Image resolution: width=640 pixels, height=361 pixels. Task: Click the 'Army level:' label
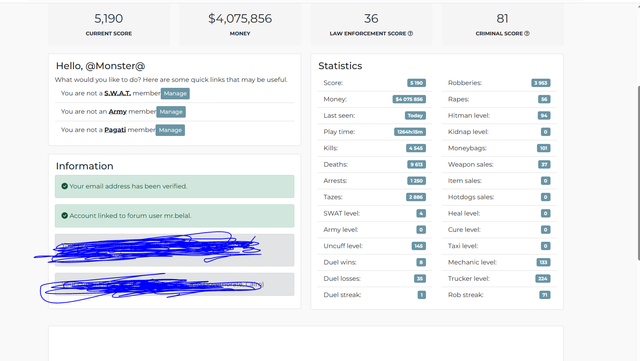click(341, 230)
